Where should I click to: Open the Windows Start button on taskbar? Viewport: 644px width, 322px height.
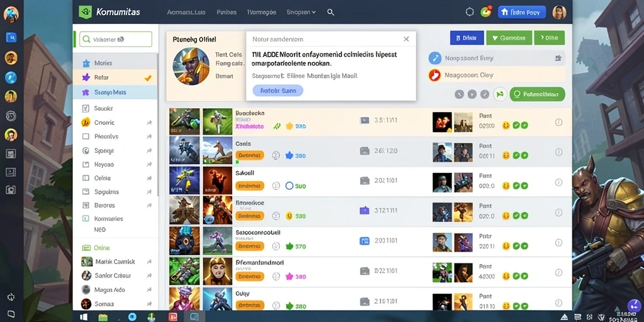tap(84, 317)
